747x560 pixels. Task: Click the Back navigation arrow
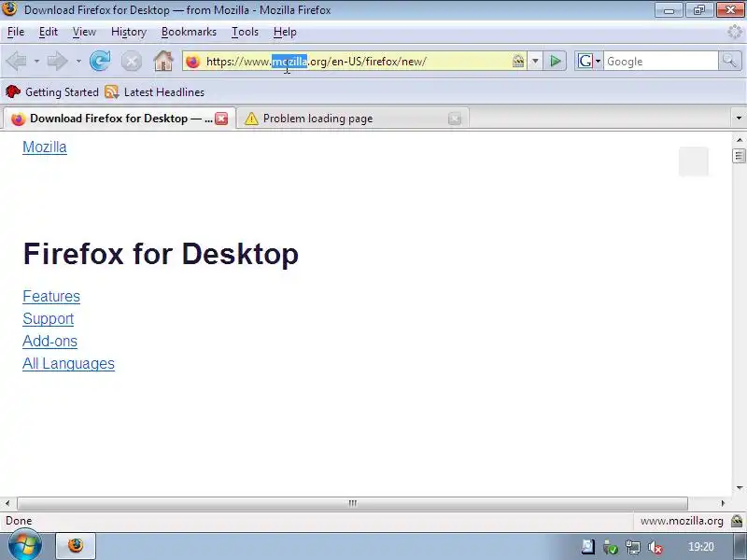pyautogui.click(x=17, y=61)
